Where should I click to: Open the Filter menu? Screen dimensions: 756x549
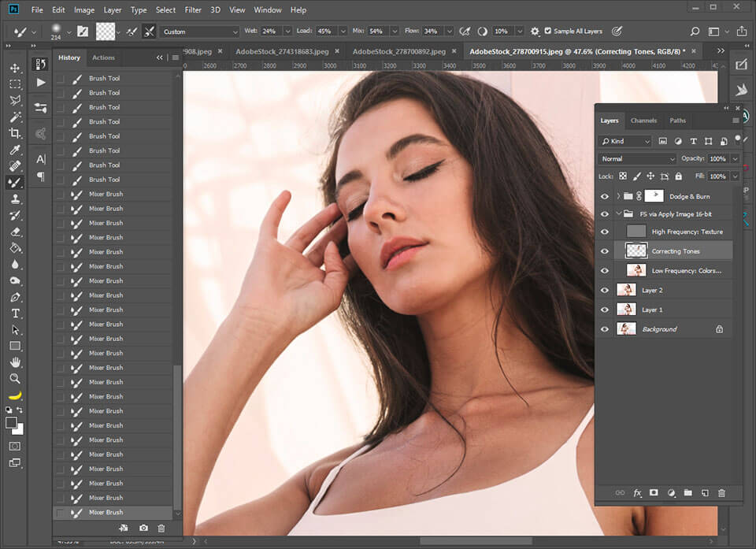[193, 10]
